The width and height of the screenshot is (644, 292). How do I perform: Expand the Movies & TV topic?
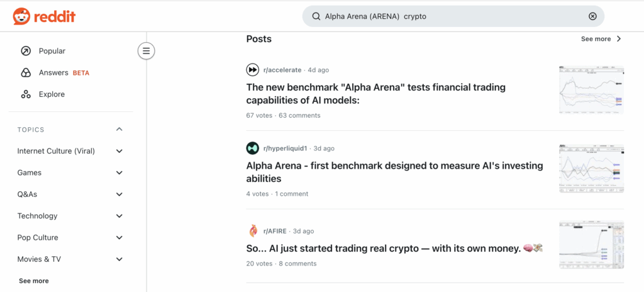119,259
